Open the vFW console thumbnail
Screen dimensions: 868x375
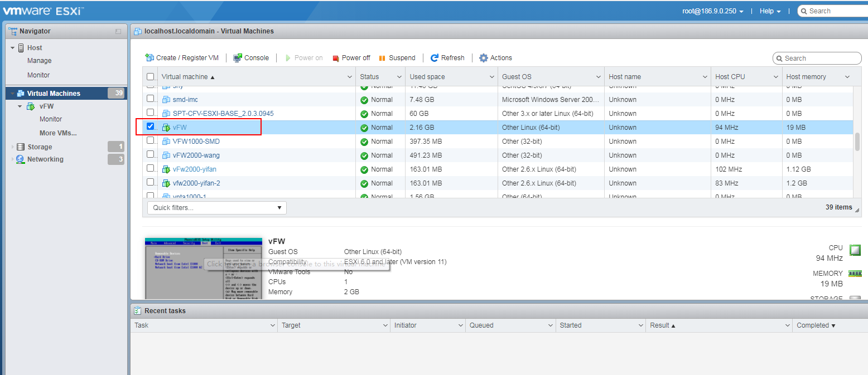point(204,268)
